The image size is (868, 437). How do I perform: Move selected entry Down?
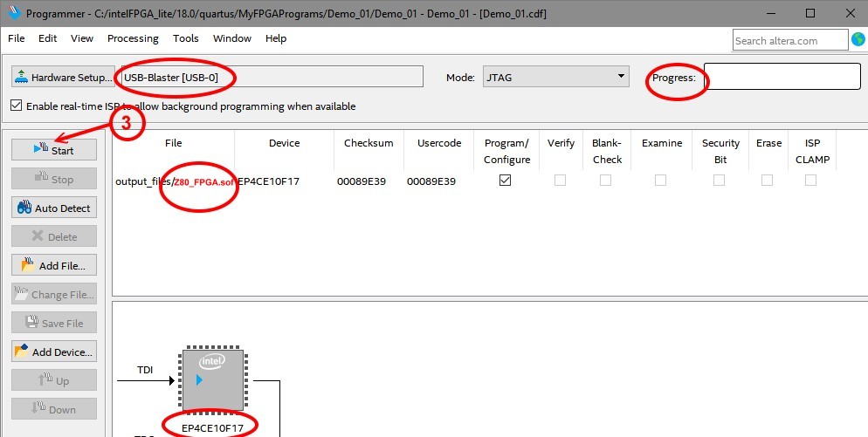pos(53,409)
